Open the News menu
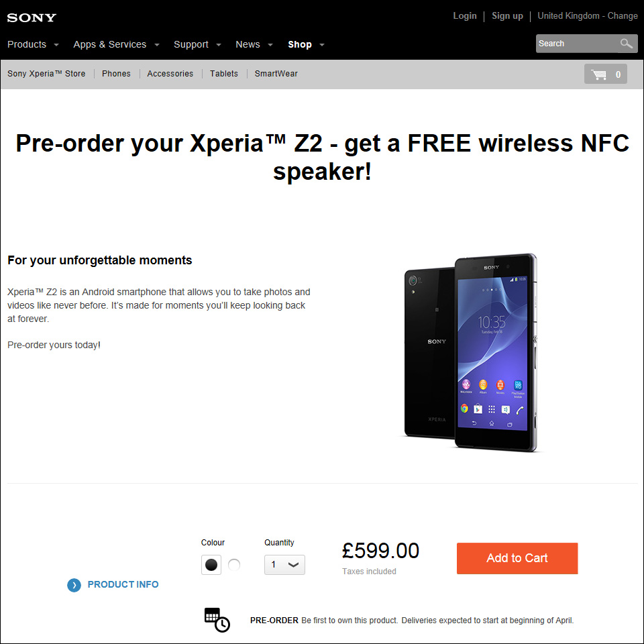 254,44
